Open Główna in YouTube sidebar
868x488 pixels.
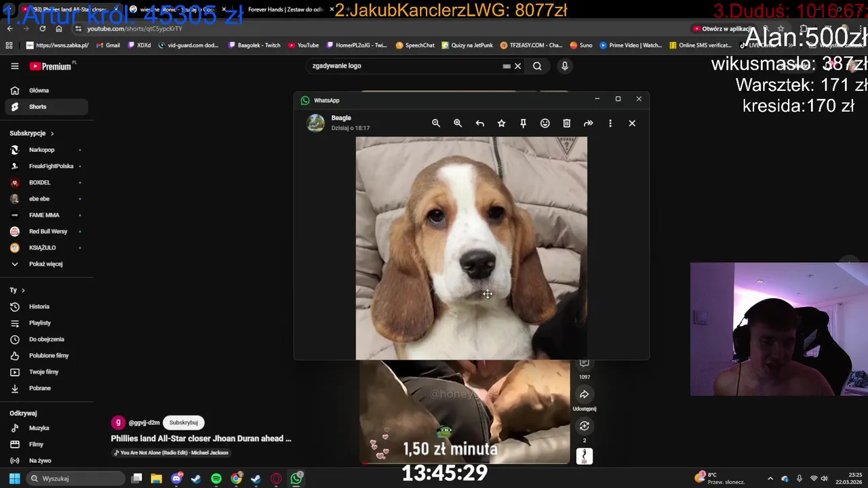point(46,90)
